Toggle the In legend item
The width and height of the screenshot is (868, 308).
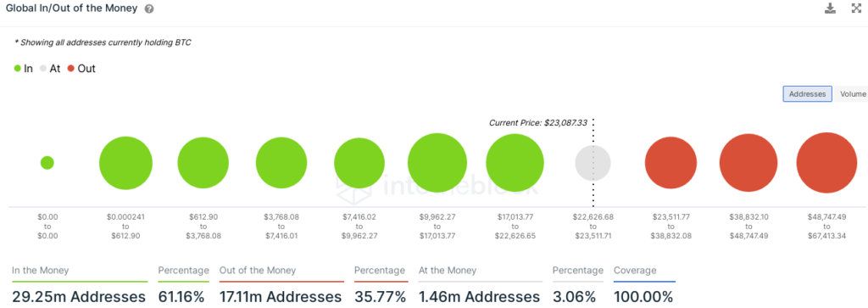(x=23, y=69)
